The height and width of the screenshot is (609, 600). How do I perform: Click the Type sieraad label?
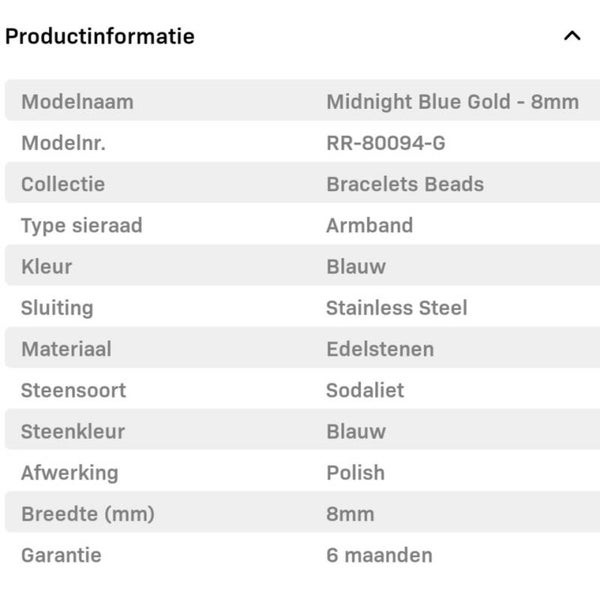82,225
